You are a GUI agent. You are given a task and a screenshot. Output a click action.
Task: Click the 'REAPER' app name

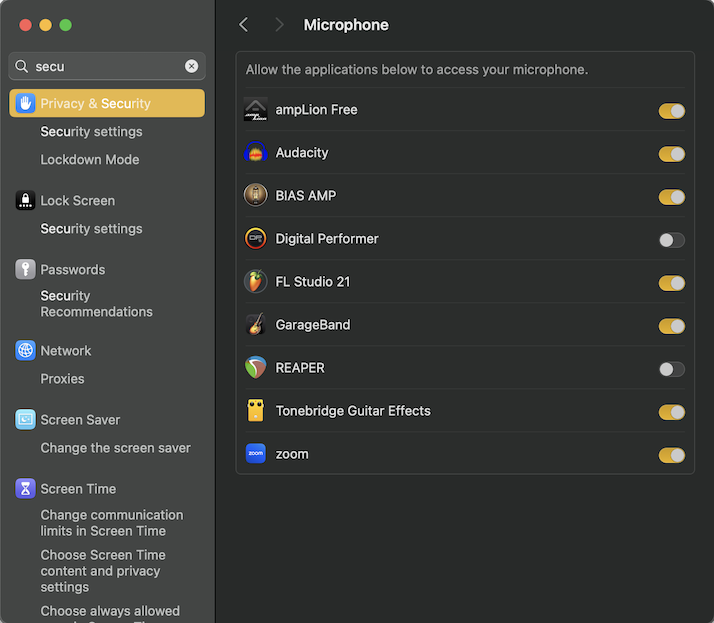[300, 368]
